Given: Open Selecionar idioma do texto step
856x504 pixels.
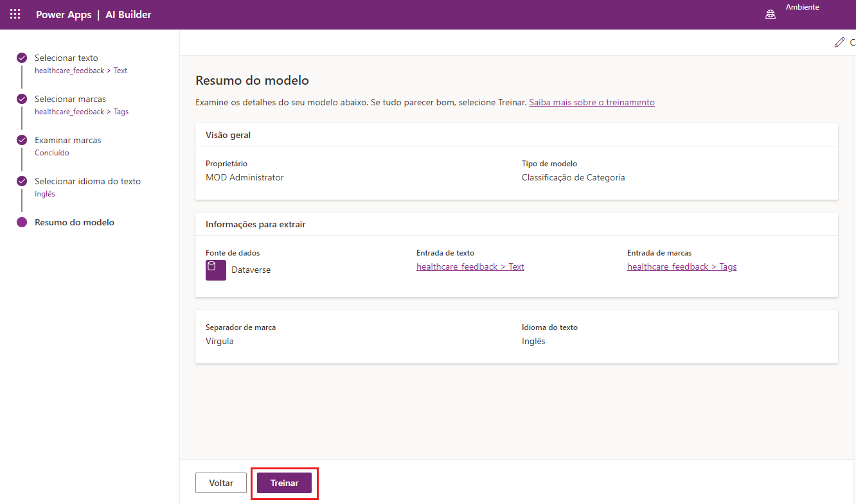Looking at the screenshot, I should pos(87,181).
